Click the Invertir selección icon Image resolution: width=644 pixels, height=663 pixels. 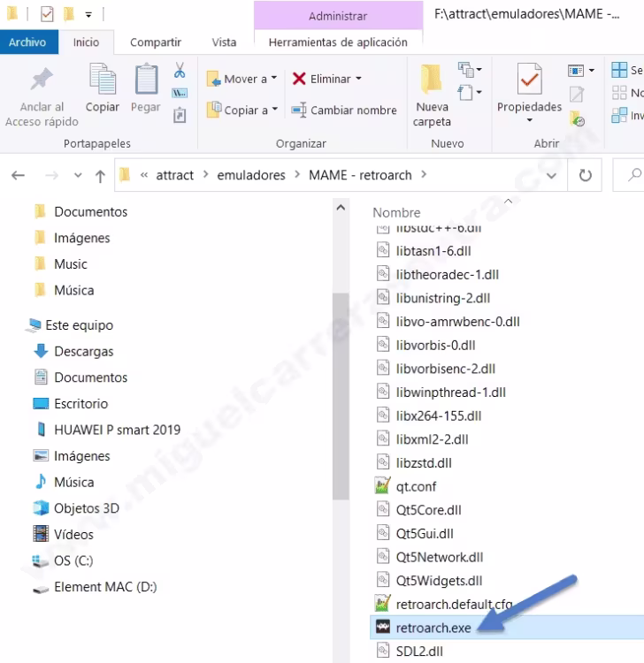coord(619,115)
